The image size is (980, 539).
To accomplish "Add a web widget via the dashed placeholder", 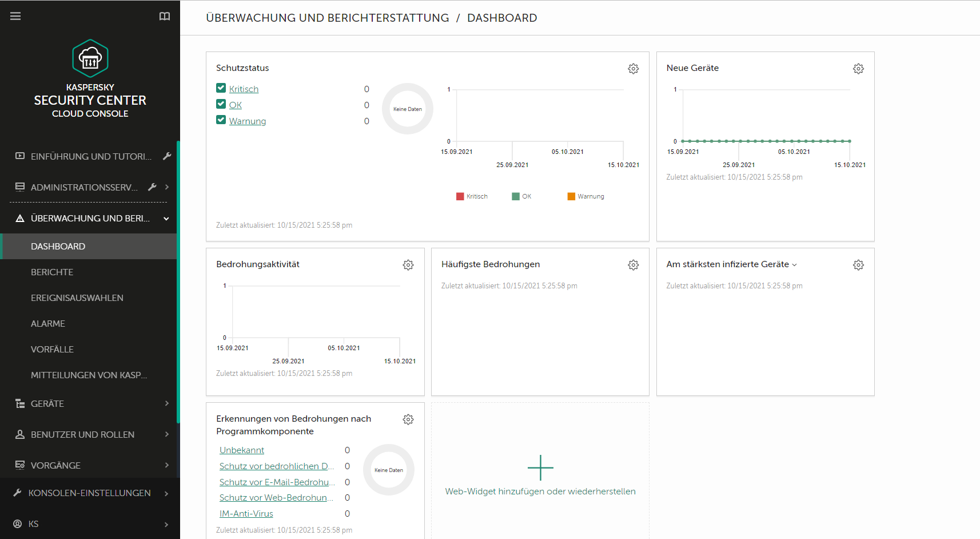I will coord(540,467).
